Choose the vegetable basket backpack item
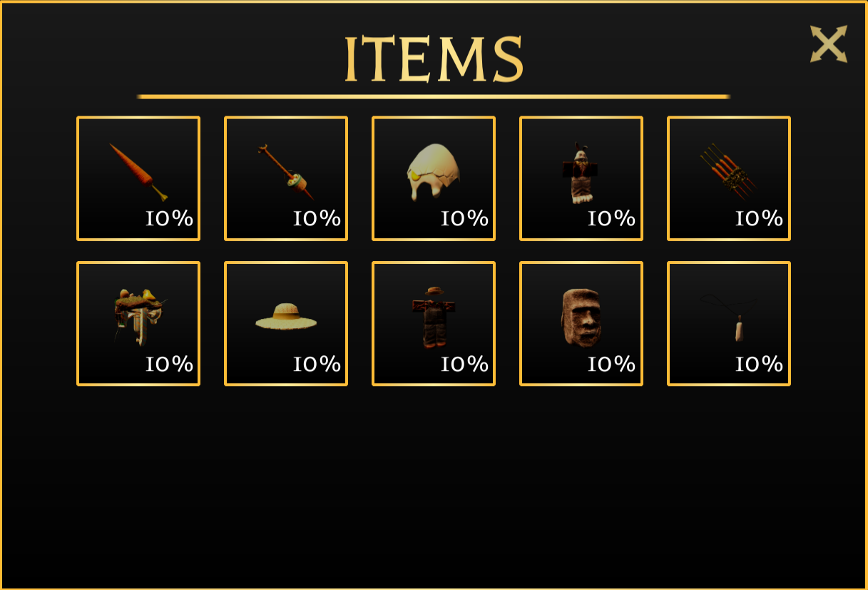The image size is (868, 590). [x=138, y=324]
